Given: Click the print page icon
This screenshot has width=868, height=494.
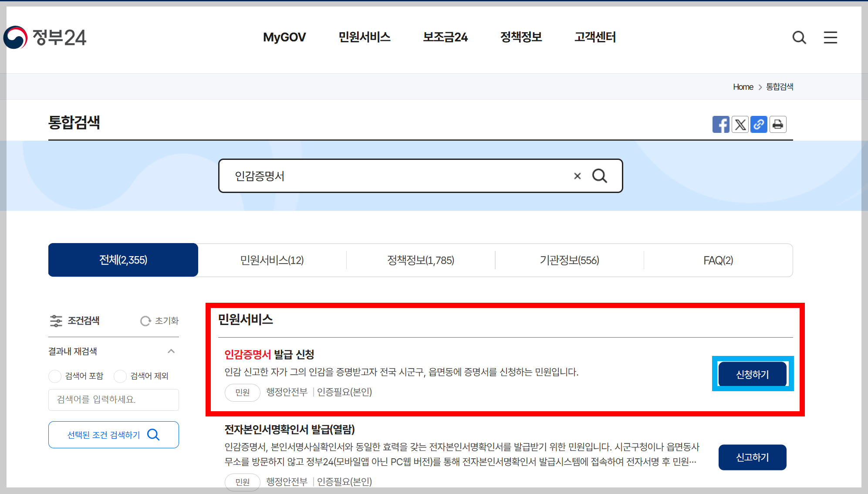Looking at the screenshot, I should [x=778, y=125].
